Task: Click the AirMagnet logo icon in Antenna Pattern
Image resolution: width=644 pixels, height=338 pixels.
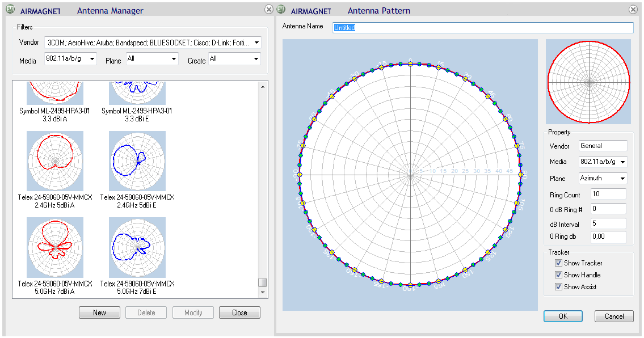Action: click(x=281, y=9)
